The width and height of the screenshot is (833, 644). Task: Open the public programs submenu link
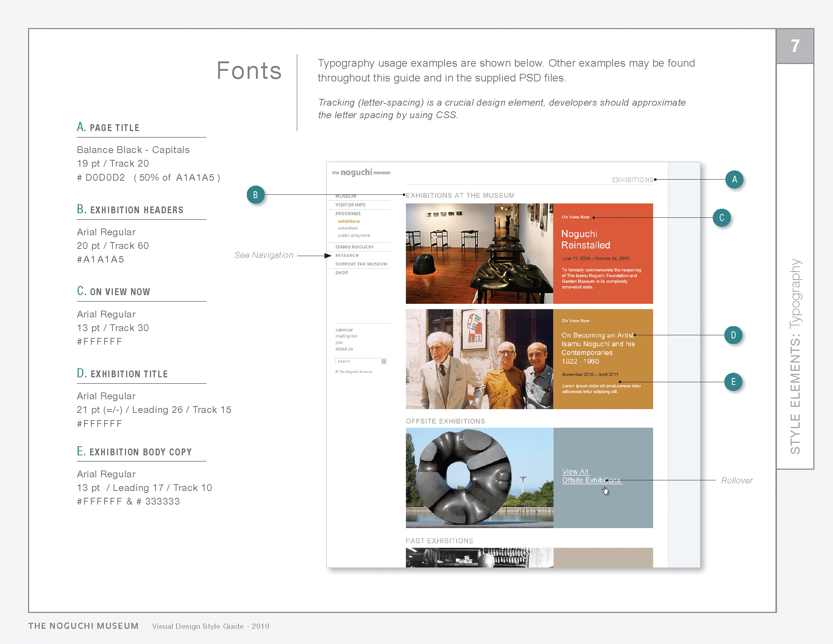[354, 235]
